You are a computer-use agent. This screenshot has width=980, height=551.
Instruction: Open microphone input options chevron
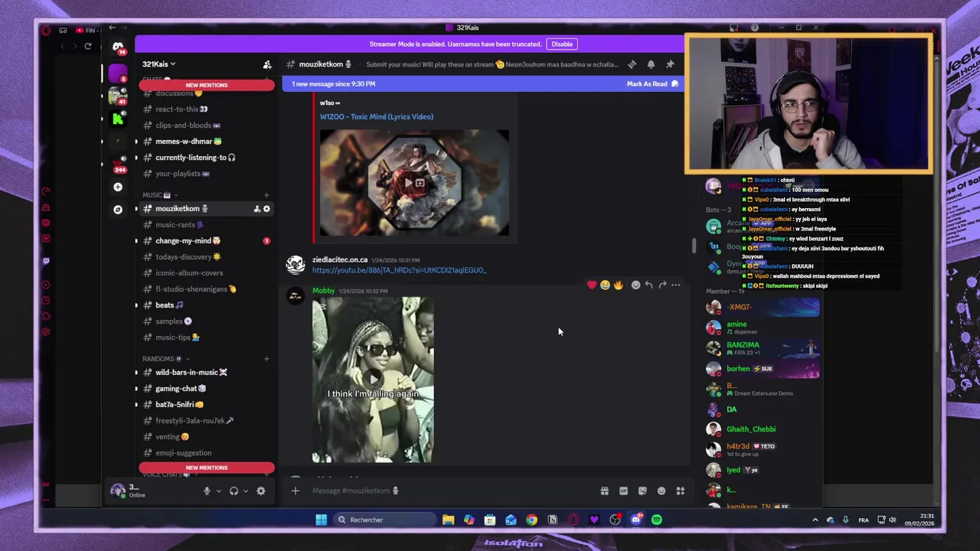point(218,491)
